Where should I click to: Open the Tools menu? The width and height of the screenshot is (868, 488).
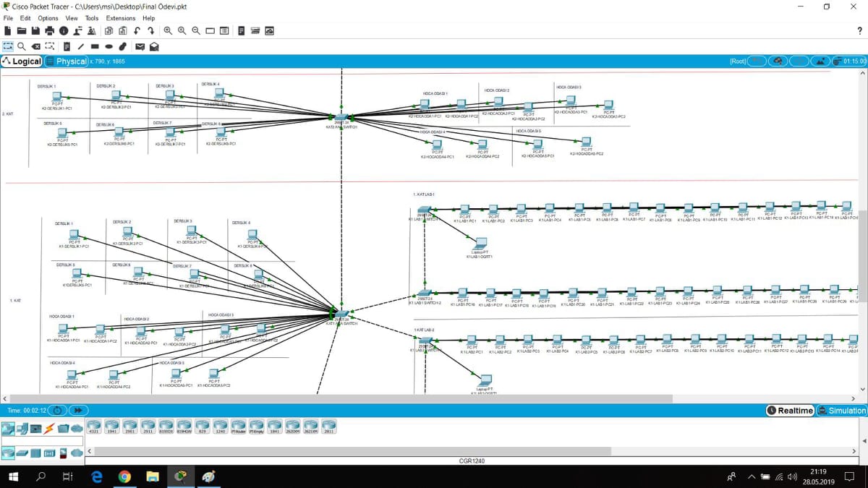pyautogui.click(x=92, y=18)
